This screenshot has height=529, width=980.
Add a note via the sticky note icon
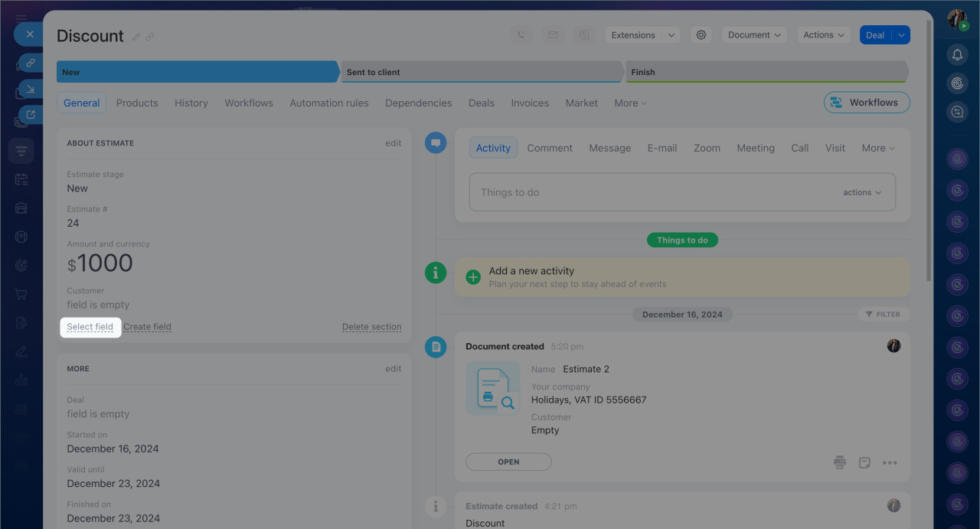pyautogui.click(x=864, y=462)
